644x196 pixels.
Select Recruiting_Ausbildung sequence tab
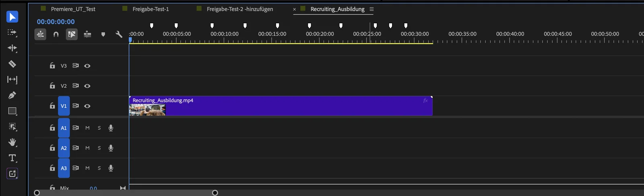point(337,9)
